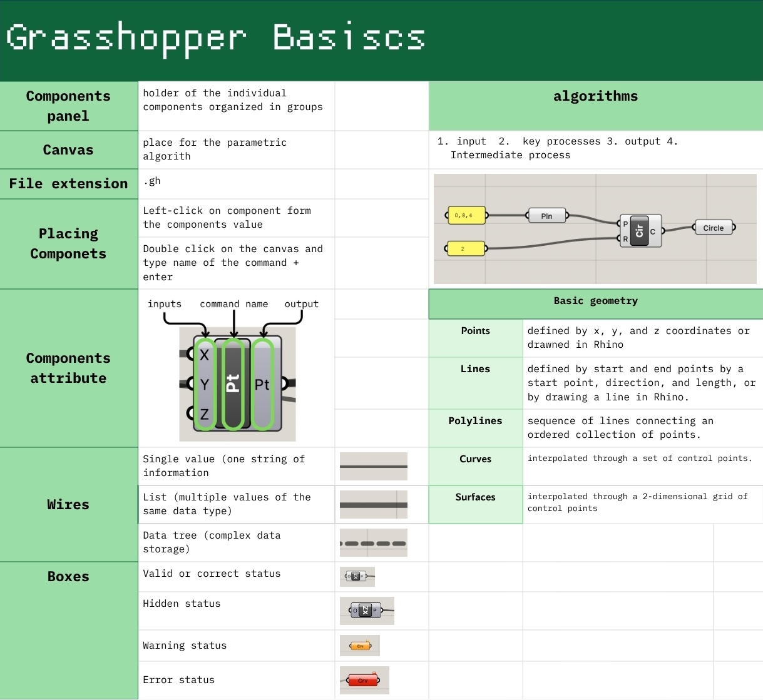Click the thick list wire image
Image resolution: width=763 pixels, height=700 pixels.
point(373,505)
